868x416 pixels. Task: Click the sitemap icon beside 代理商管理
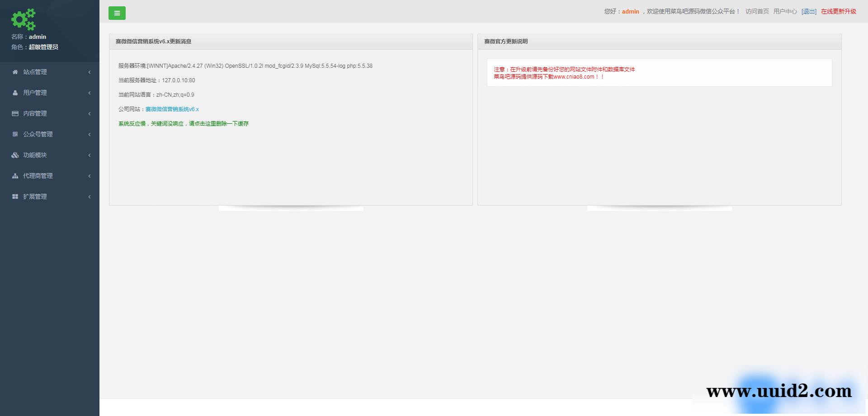click(x=15, y=176)
